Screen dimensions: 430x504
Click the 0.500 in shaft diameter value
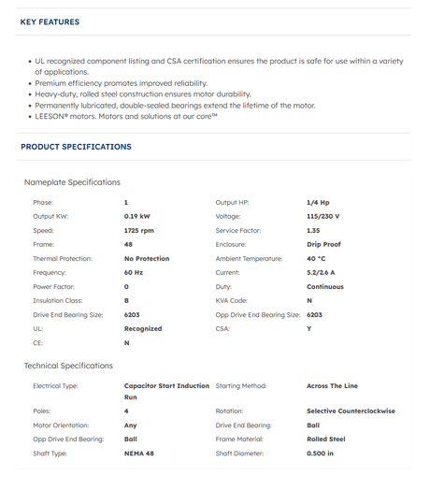click(x=320, y=454)
